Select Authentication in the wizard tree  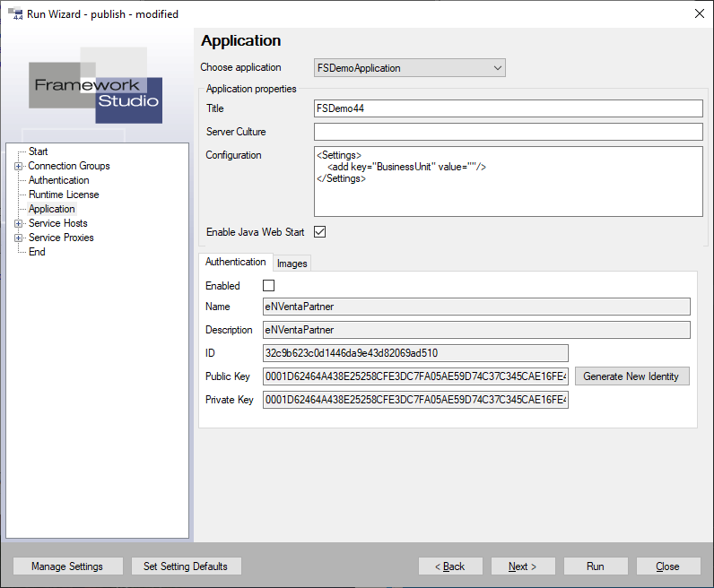click(x=58, y=180)
